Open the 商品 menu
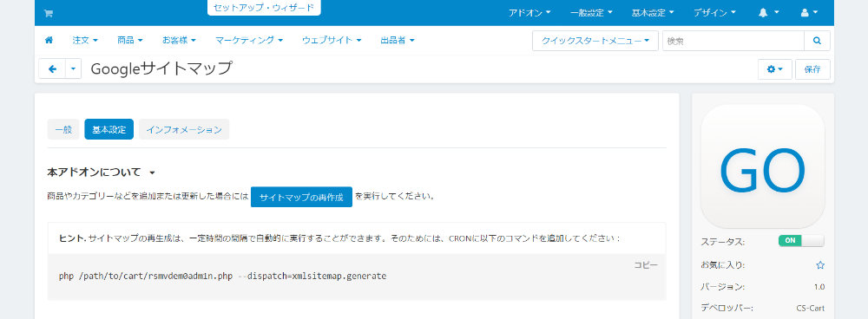 pos(130,41)
